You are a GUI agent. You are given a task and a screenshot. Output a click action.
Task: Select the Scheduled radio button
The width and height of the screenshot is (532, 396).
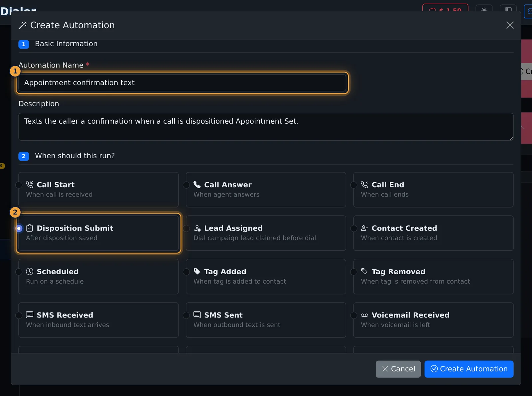point(19,272)
